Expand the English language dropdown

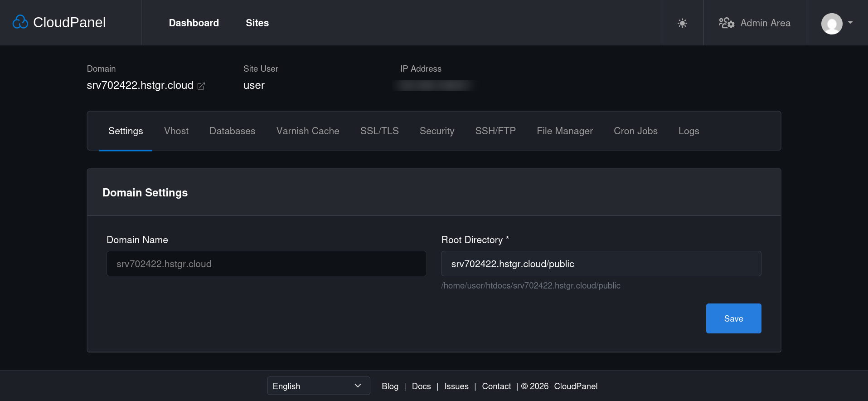319,386
